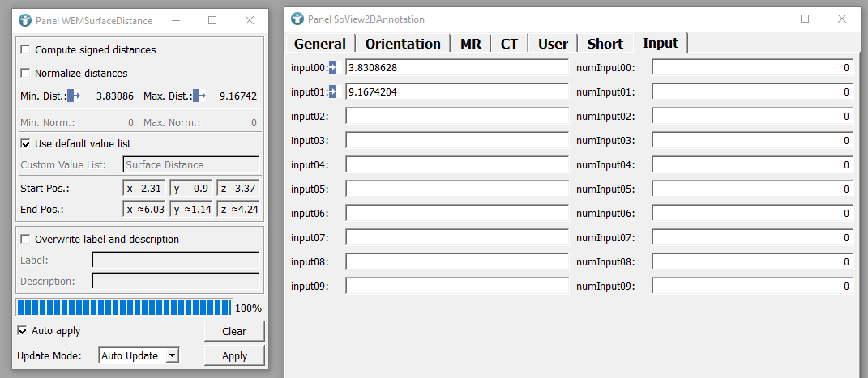Open the General tab
The height and width of the screenshot is (378, 868).
click(319, 44)
